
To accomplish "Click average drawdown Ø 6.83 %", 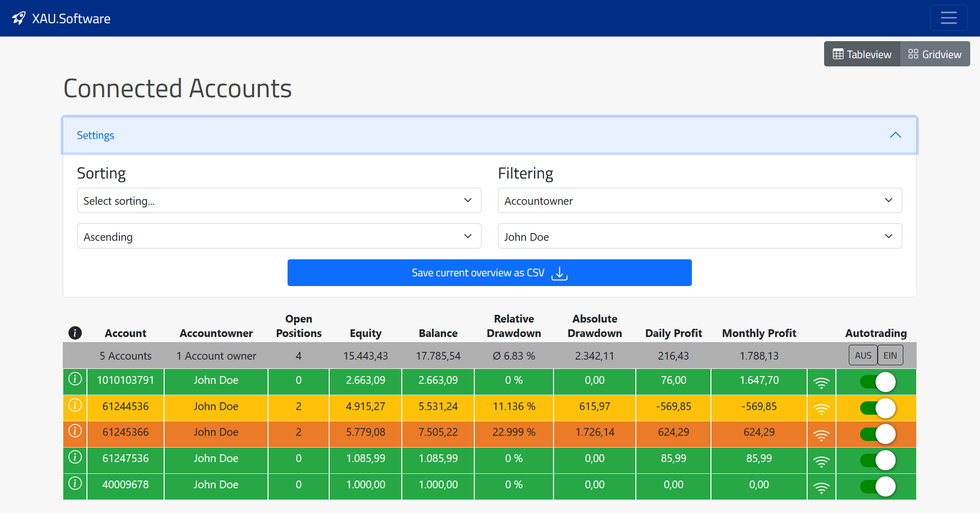I will [513, 356].
